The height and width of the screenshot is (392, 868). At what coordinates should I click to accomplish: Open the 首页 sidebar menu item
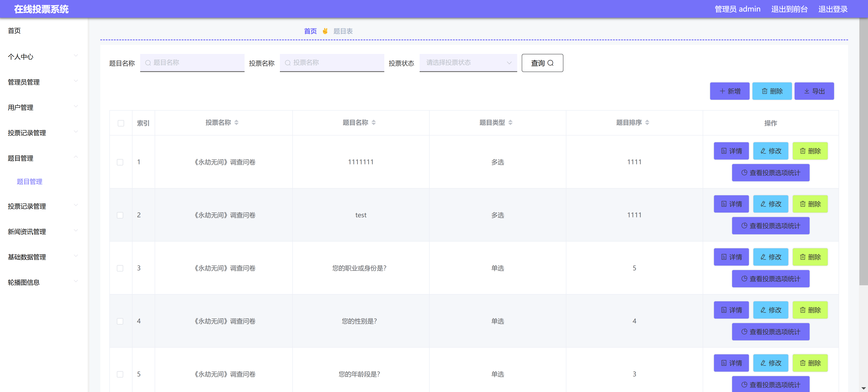click(x=14, y=31)
